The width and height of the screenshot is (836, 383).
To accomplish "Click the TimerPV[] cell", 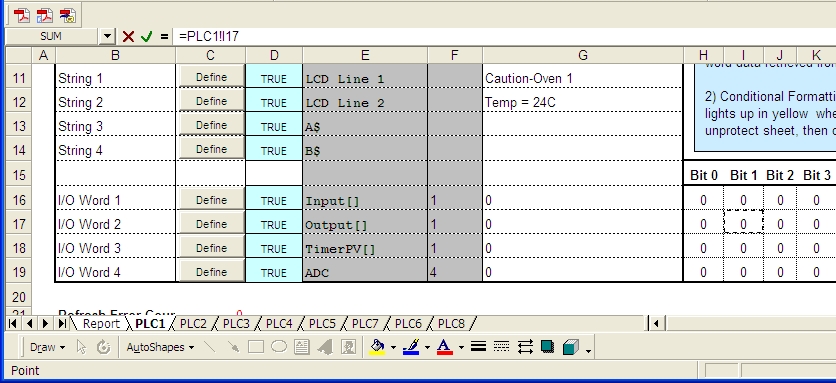I will [365, 249].
